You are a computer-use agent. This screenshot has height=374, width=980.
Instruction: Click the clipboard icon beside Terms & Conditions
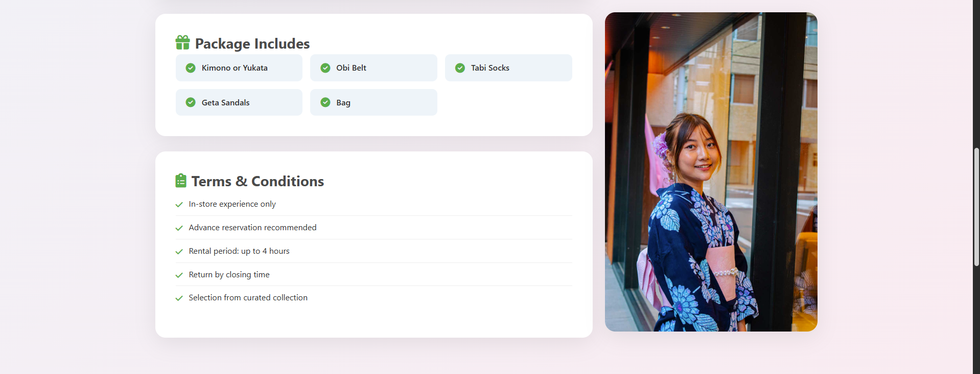[x=181, y=181]
